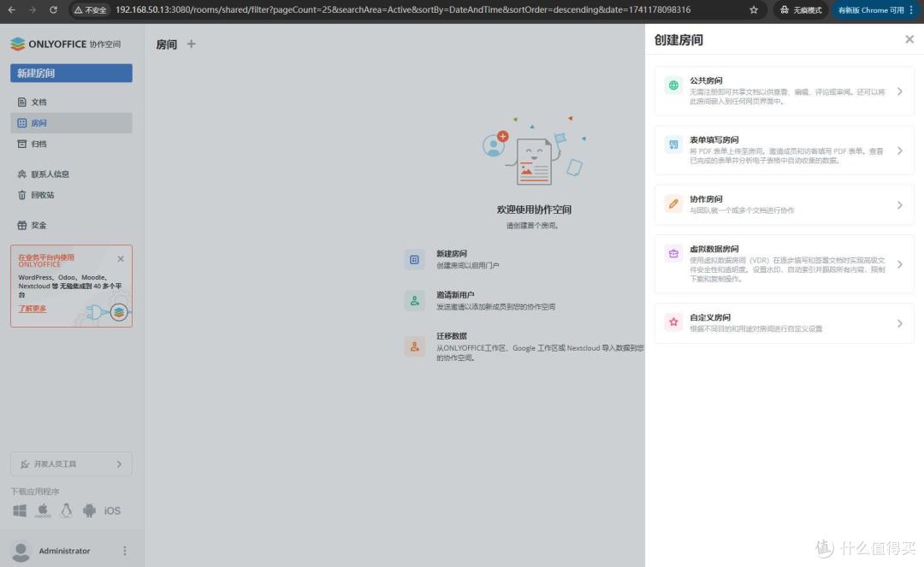Click the browser address bar URL

click(x=402, y=10)
